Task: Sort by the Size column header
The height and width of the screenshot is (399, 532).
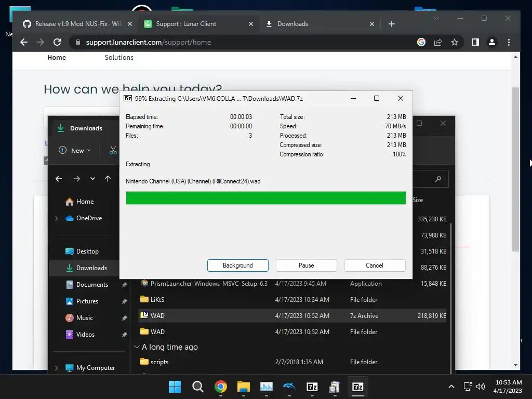Action: click(x=418, y=200)
